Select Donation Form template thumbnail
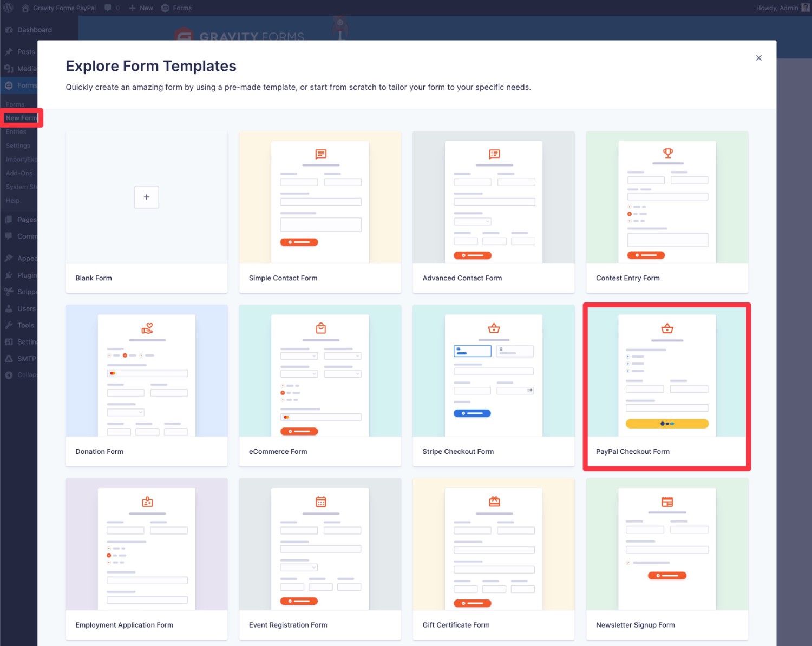The width and height of the screenshot is (812, 646). (x=147, y=371)
